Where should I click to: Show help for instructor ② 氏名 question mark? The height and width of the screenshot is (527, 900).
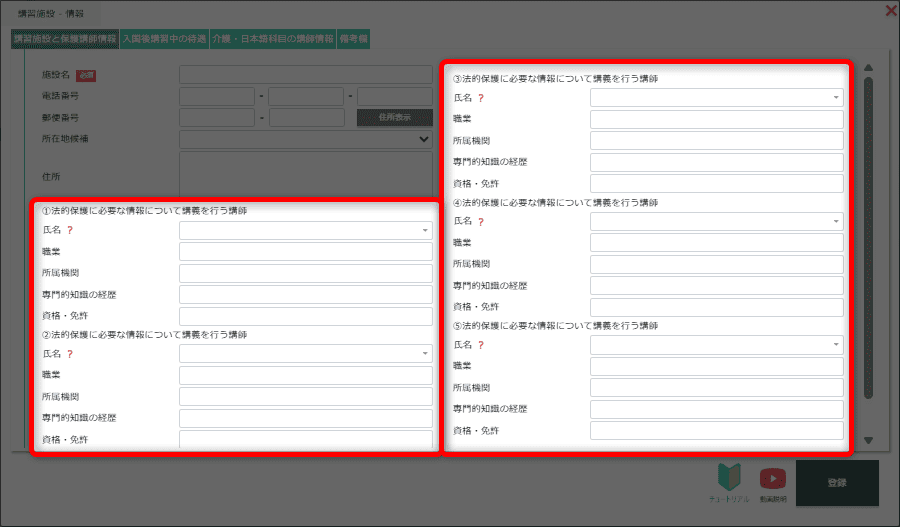[70, 354]
